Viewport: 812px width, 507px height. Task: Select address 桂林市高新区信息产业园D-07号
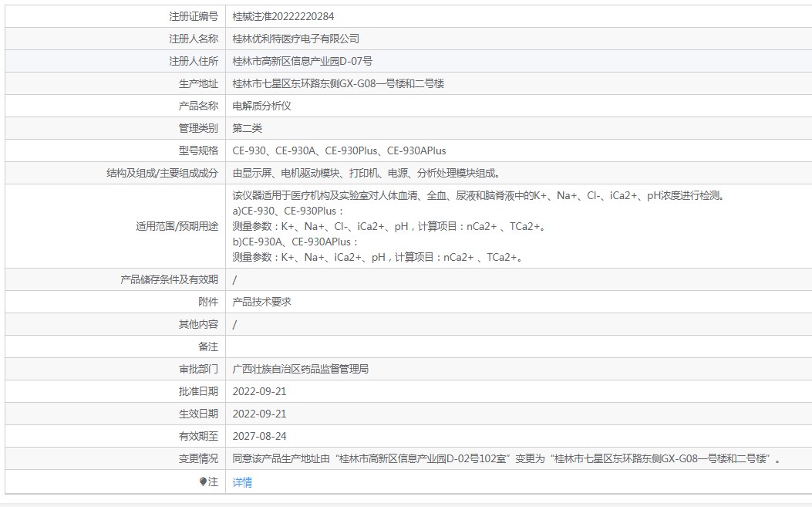(x=302, y=61)
